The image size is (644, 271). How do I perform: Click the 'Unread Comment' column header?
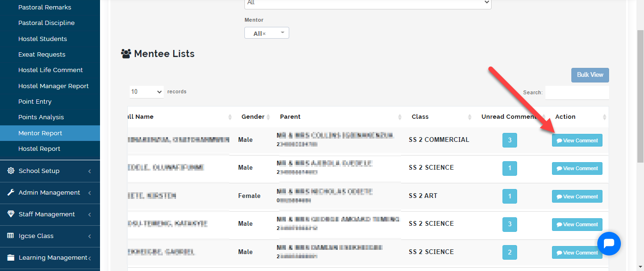click(509, 116)
